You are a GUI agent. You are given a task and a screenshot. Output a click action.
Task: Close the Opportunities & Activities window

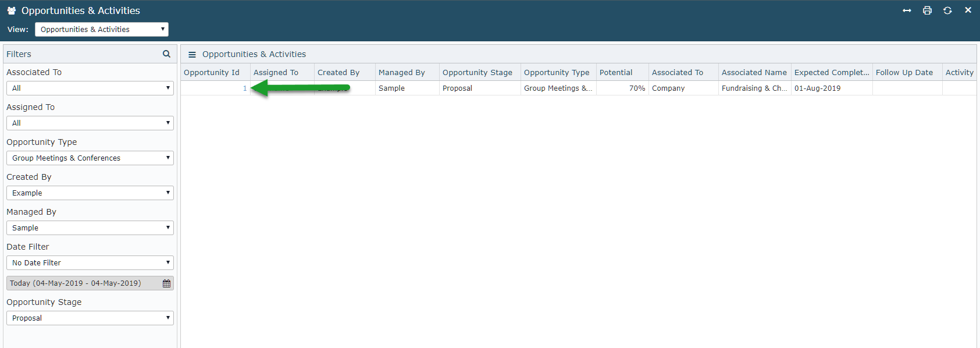pos(968,10)
